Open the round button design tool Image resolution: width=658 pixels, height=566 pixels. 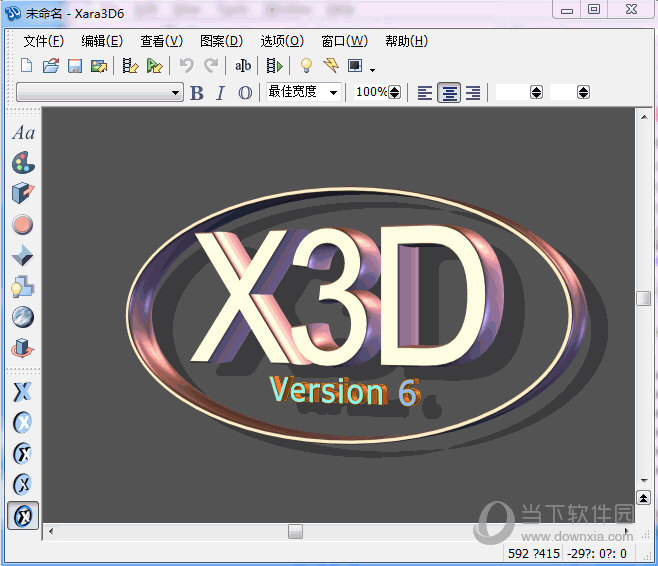coord(23,224)
